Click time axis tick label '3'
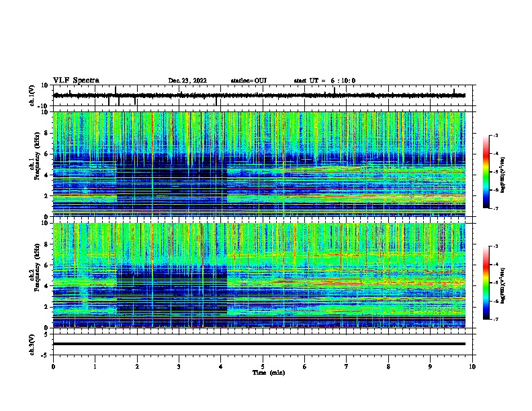The height and width of the screenshot is (411, 532). coord(179,366)
